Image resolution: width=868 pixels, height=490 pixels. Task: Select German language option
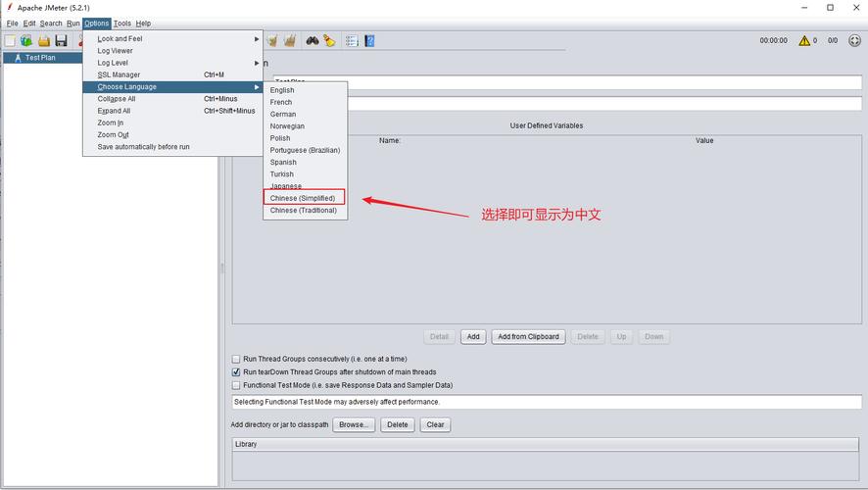(x=305, y=114)
